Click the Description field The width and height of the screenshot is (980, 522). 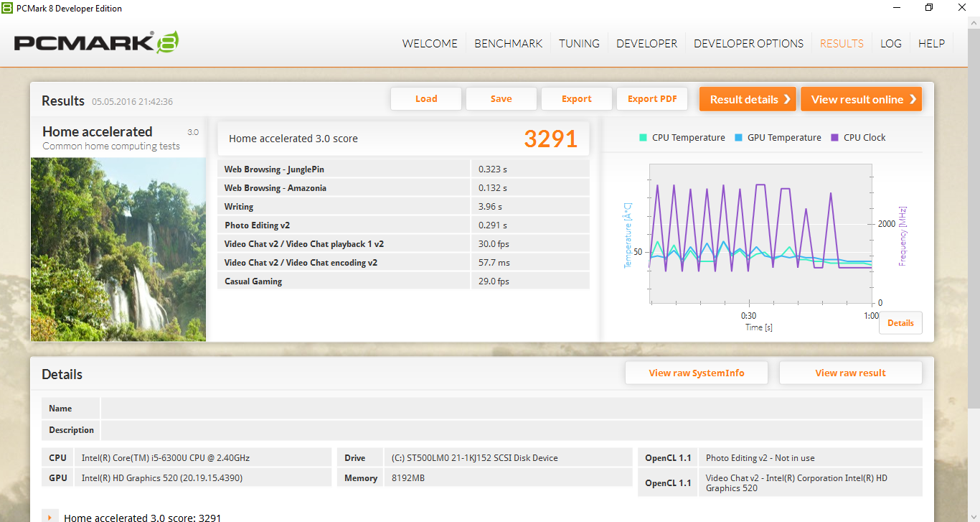[512, 430]
